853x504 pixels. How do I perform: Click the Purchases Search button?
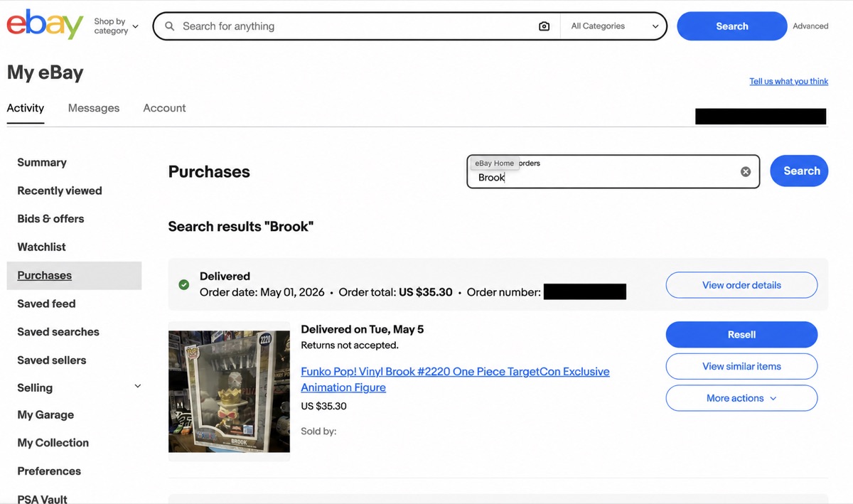click(799, 171)
